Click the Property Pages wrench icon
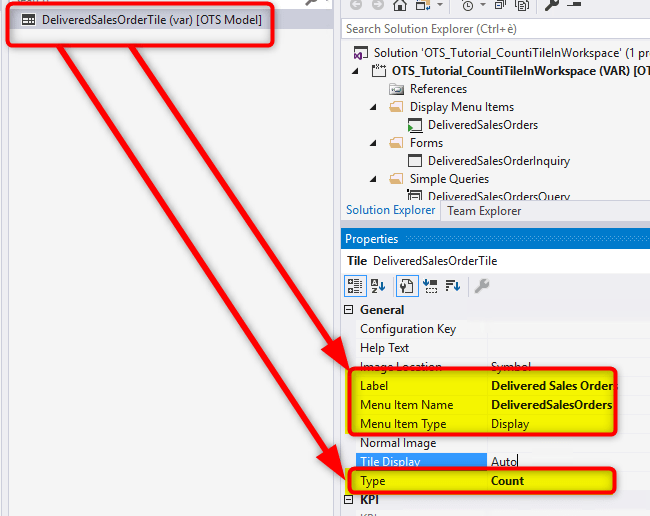Viewport: 650px width, 516px height. (481, 286)
